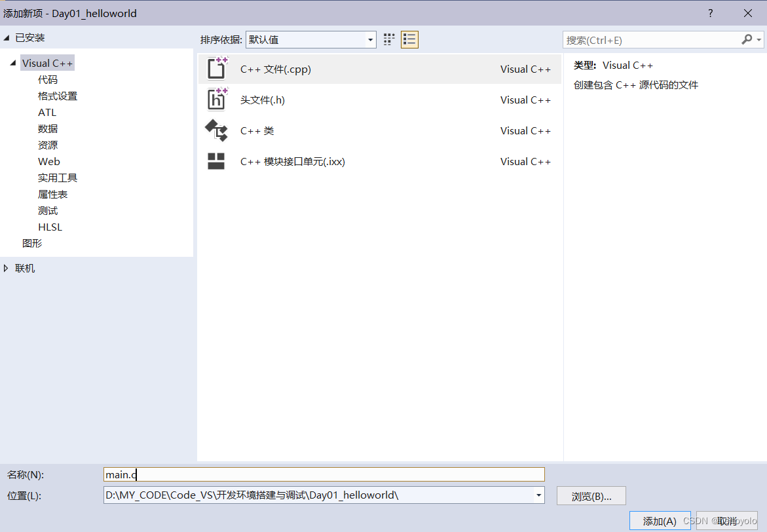Click the search magnifier icon
This screenshot has width=767, height=532.
click(747, 40)
